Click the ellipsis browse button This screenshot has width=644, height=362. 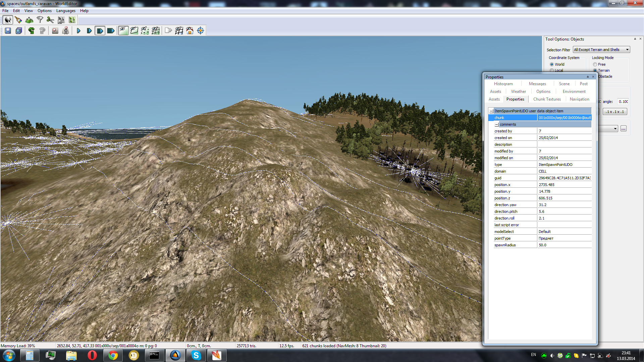tap(623, 129)
